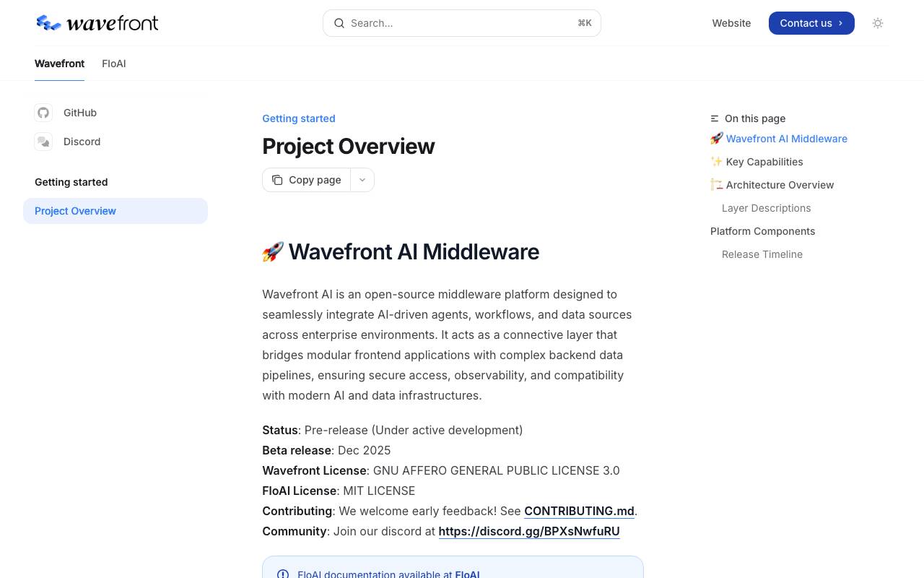
Task: Click the GitHub icon in sidebar
Action: pos(43,113)
